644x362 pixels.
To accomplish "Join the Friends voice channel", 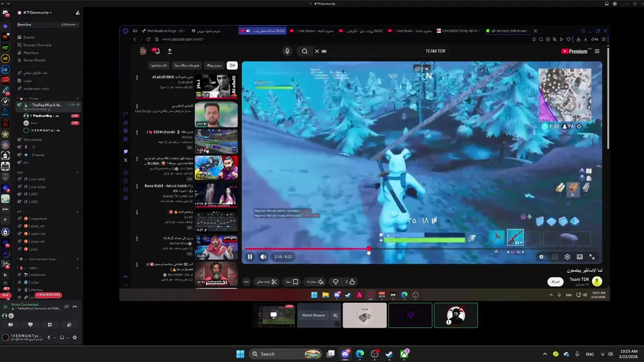I will coord(48,155).
